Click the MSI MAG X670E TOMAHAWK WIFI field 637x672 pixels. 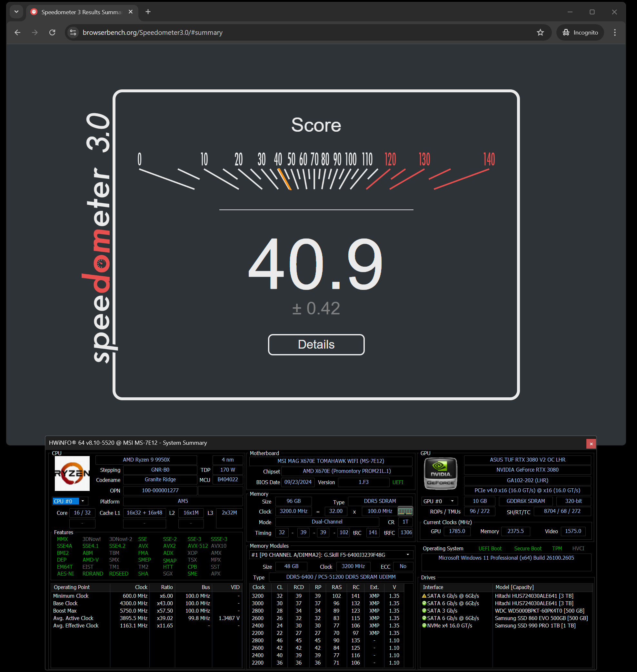(331, 461)
